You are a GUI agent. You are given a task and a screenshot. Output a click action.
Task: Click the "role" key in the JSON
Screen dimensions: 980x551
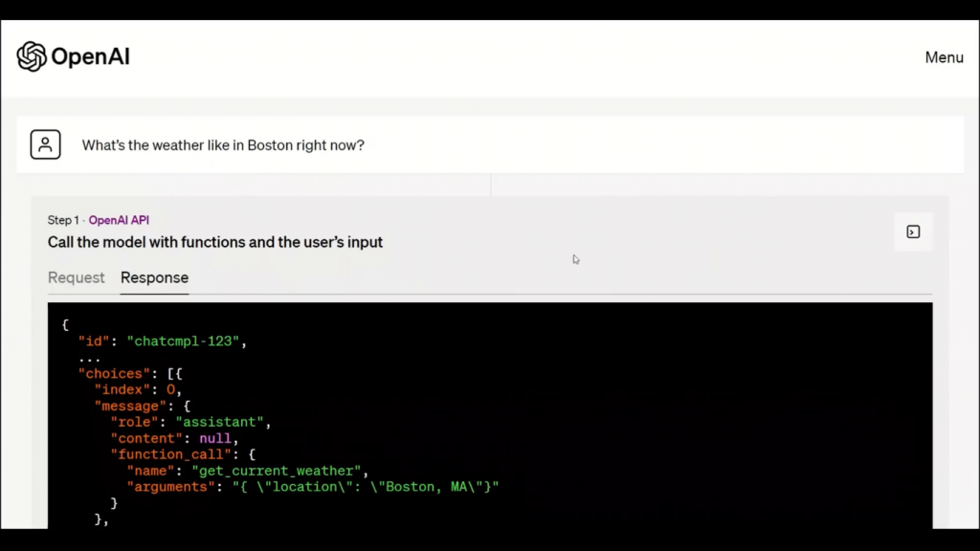pos(134,422)
